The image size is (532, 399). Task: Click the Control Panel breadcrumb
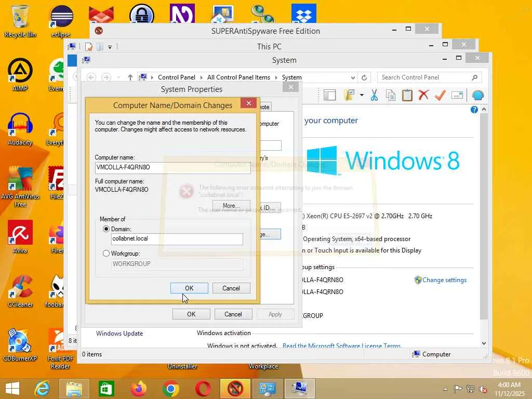coord(177,77)
